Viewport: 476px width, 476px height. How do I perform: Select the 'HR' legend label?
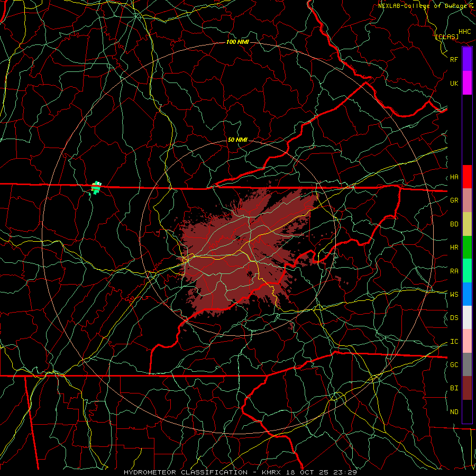[x=454, y=248]
